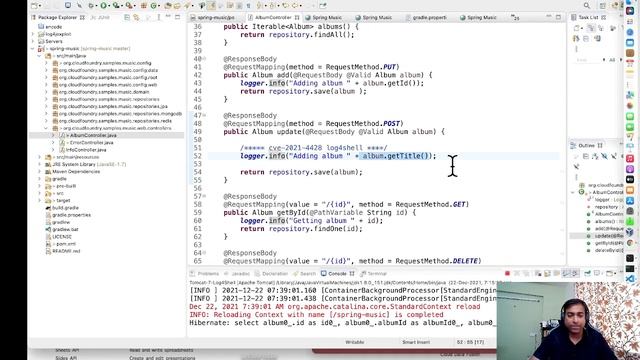
Task: Maximize the Package Explorer view
Action: click(x=178, y=17)
